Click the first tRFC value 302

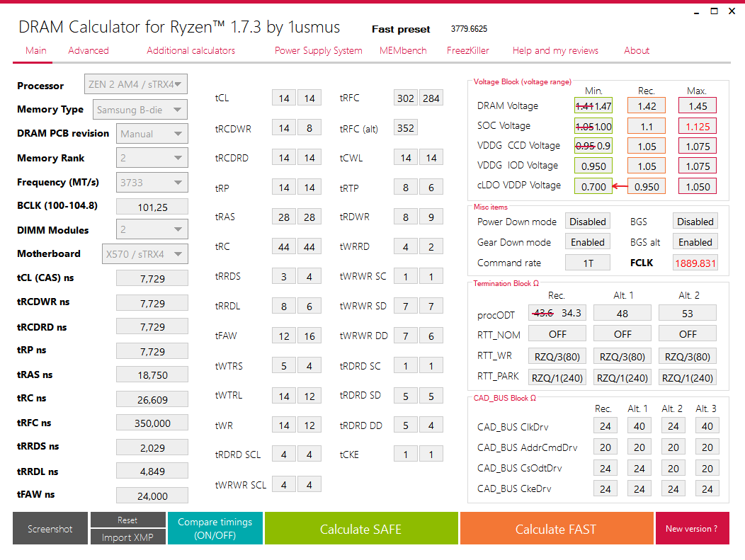click(406, 98)
